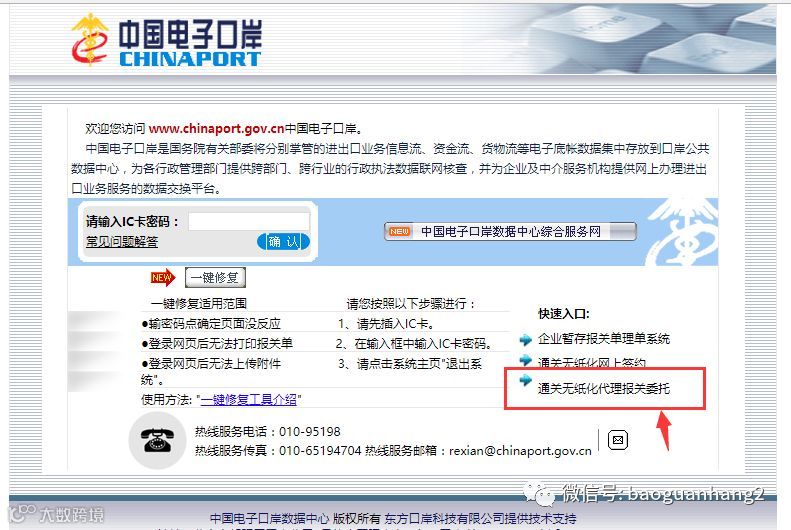
Task: Click the 请输入IC卡密码 label
Action: point(132,221)
